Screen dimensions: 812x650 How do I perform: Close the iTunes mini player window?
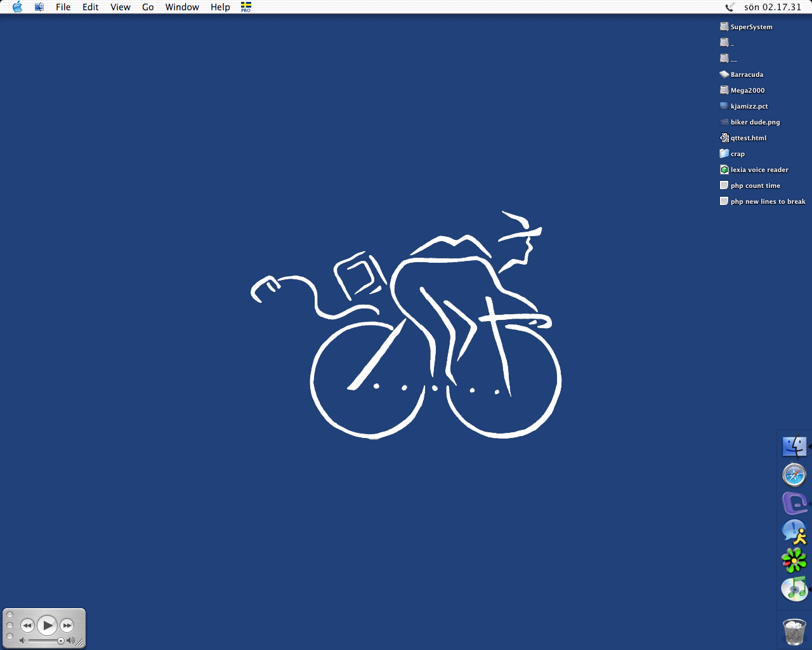click(10, 615)
